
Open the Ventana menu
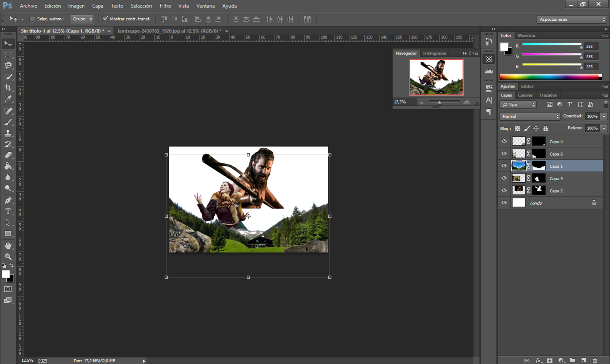point(205,6)
